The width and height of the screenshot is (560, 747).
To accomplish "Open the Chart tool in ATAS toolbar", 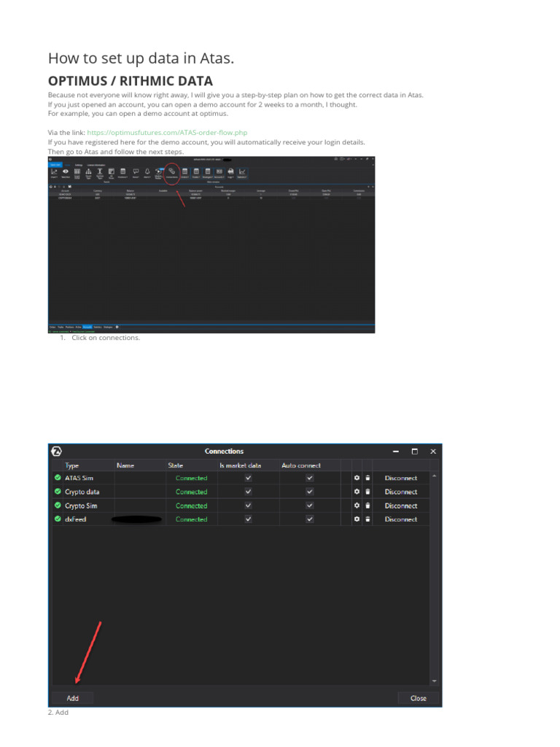I will point(54,171).
